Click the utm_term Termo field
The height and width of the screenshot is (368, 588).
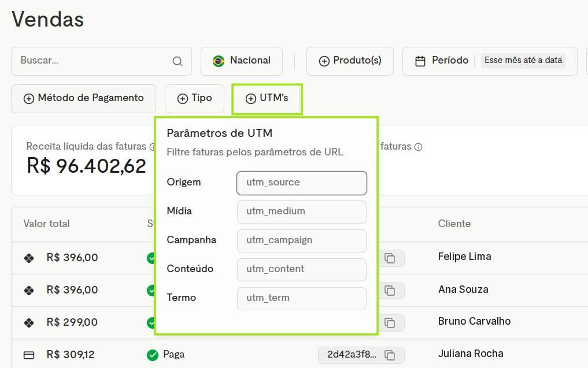(302, 298)
